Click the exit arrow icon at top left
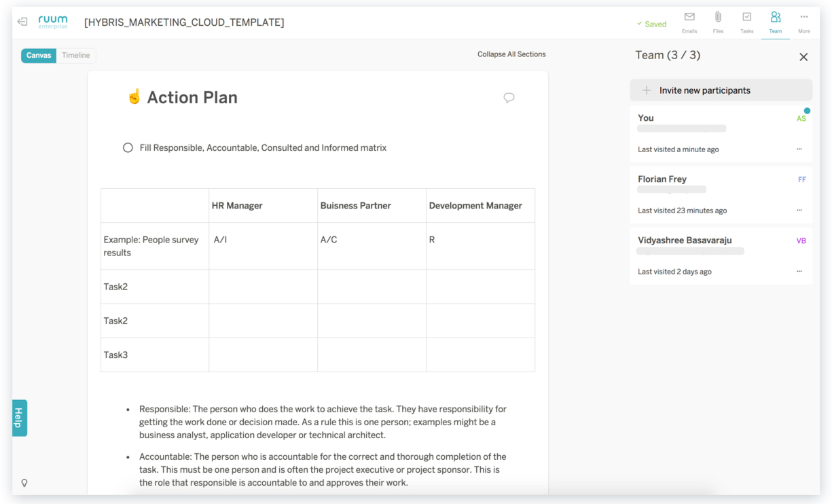The height and width of the screenshot is (504, 832). click(22, 22)
